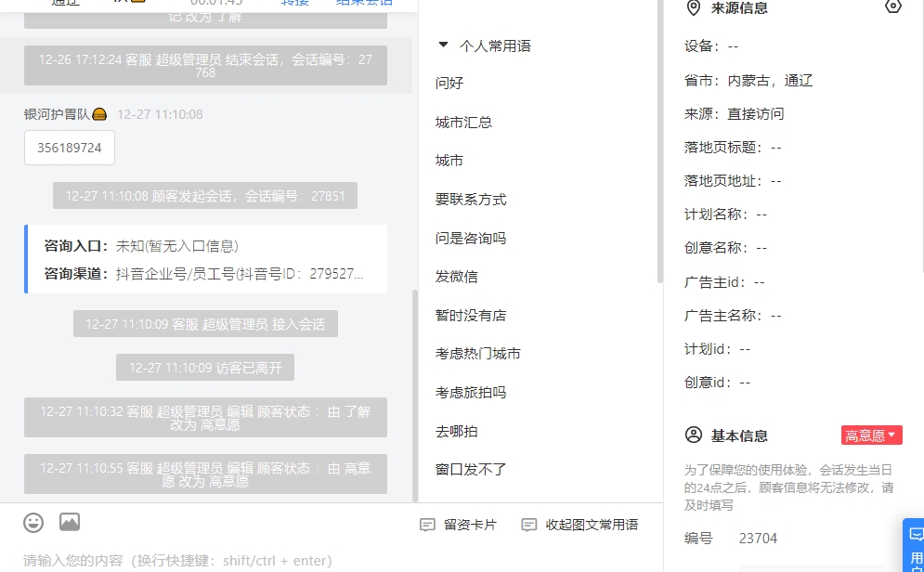Click the blue floating feedback button

pyautogui.click(x=915, y=545)
